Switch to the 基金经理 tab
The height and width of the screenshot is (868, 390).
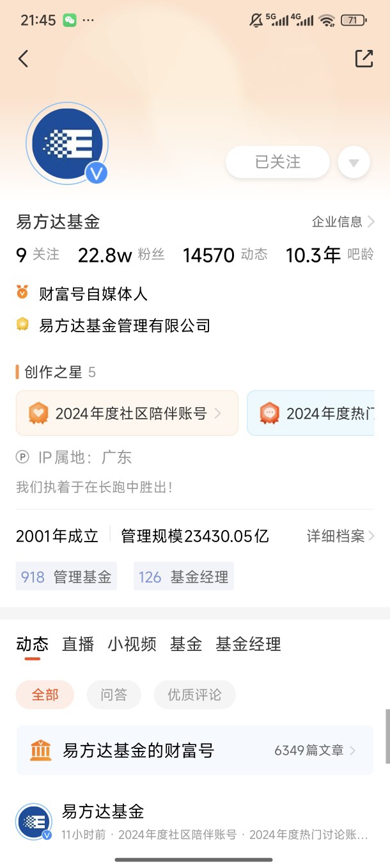(x=248, y=644)
